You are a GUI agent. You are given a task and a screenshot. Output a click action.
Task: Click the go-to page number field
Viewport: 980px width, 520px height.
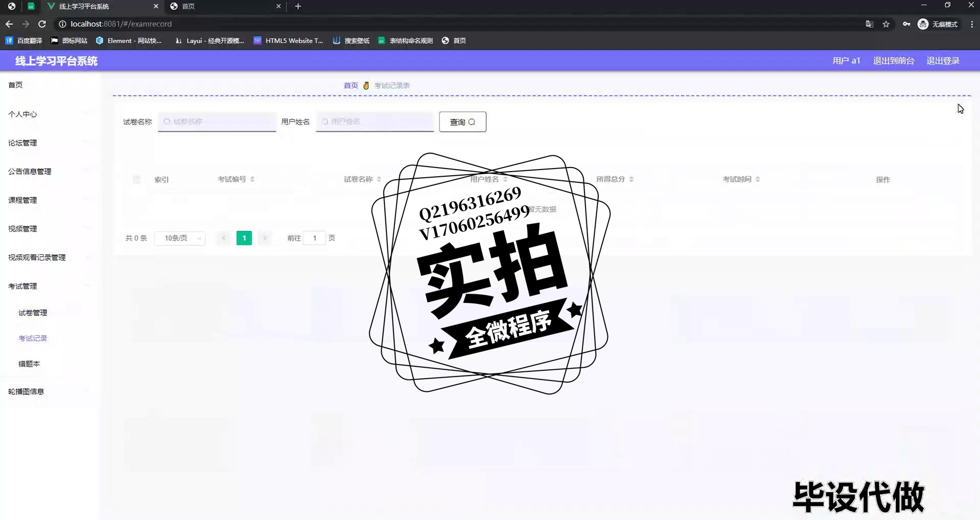click(x=314, y=238)
